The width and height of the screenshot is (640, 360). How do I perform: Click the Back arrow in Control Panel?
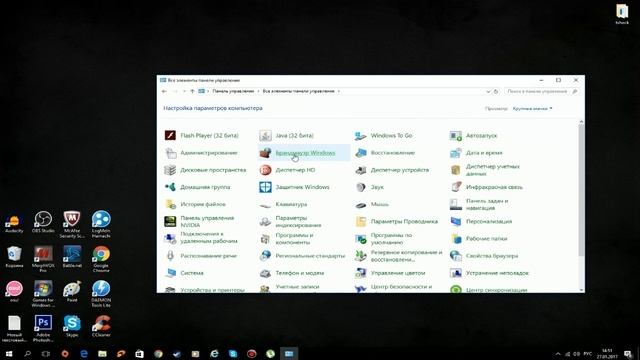(x=164, y=91)
